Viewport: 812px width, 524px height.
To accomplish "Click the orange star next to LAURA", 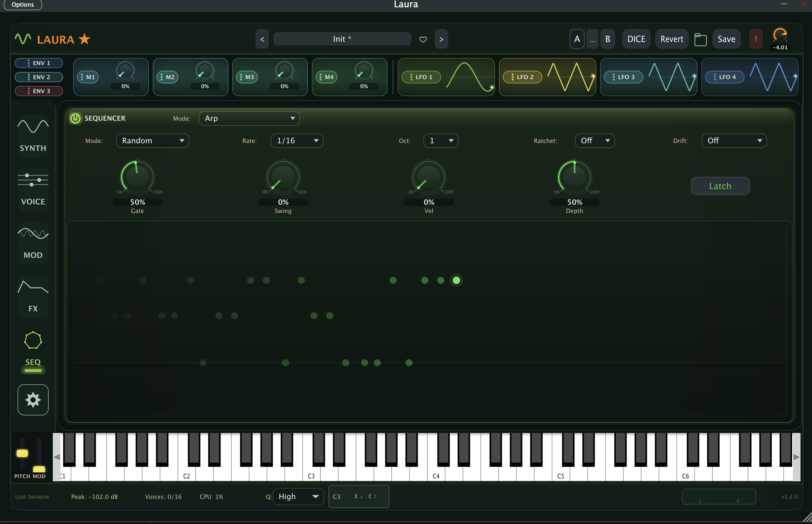I will [84, 39].
